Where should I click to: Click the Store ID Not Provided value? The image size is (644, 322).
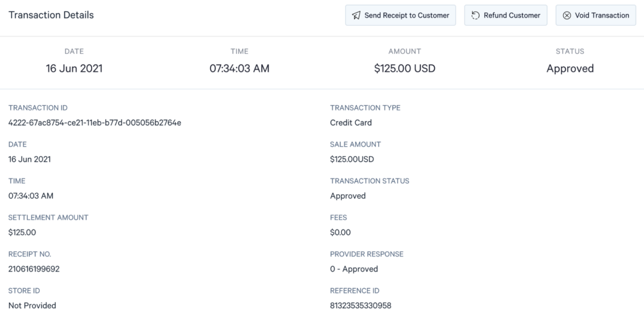(32, 305)
